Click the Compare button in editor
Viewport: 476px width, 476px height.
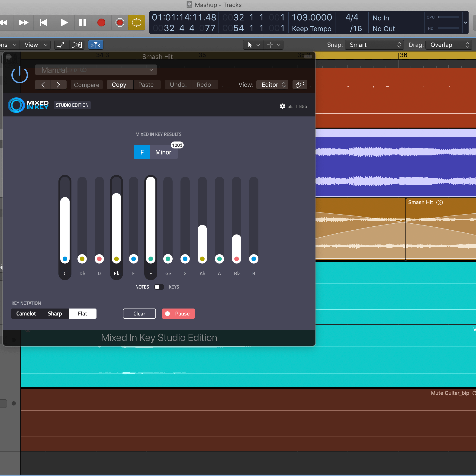(86, 85)
